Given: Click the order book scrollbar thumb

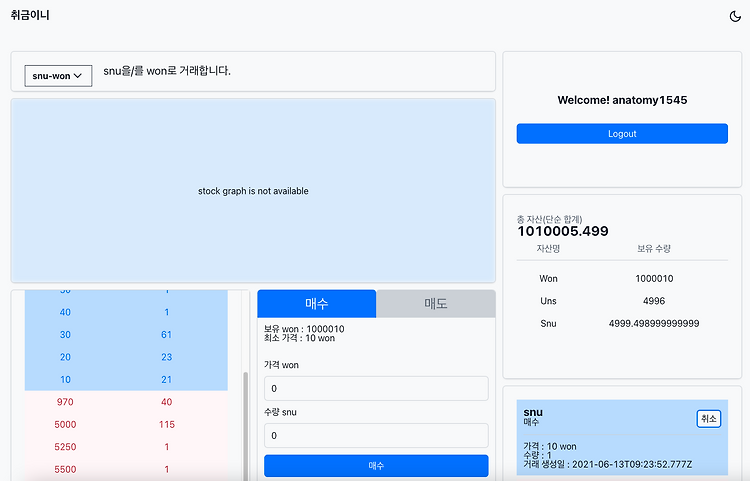Looking at the screenshot, I should pos(246,426).
